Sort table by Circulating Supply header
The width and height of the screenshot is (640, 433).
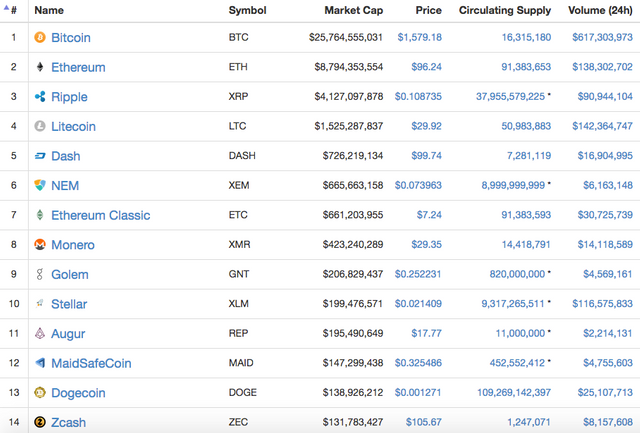(x=505, y=10)
